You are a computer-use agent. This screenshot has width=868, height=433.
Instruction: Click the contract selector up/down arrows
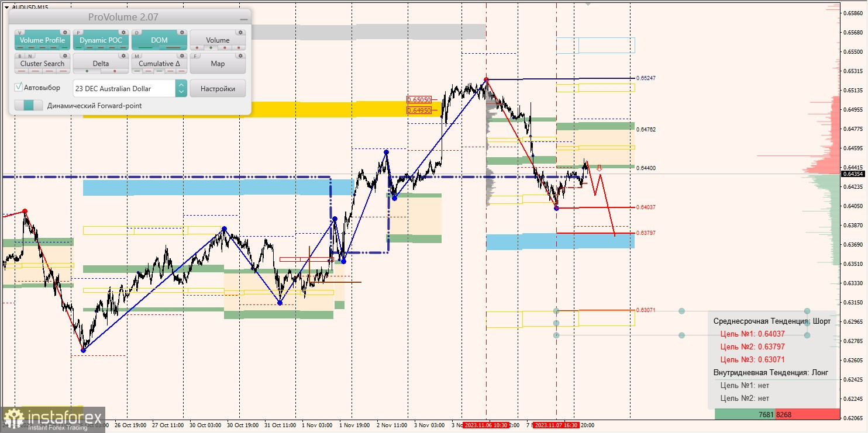click(181, 88)
